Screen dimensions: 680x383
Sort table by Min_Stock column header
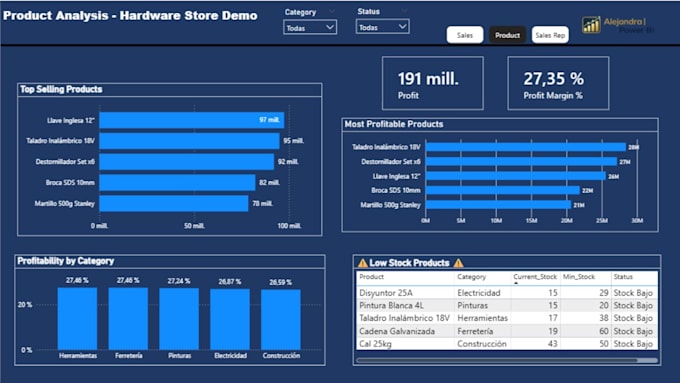click(579, 277)
